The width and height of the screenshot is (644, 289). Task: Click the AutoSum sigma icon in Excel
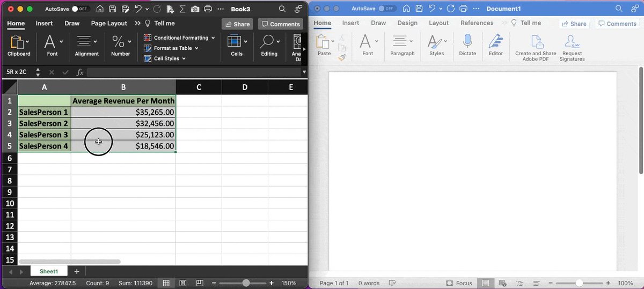coord(182,9)
